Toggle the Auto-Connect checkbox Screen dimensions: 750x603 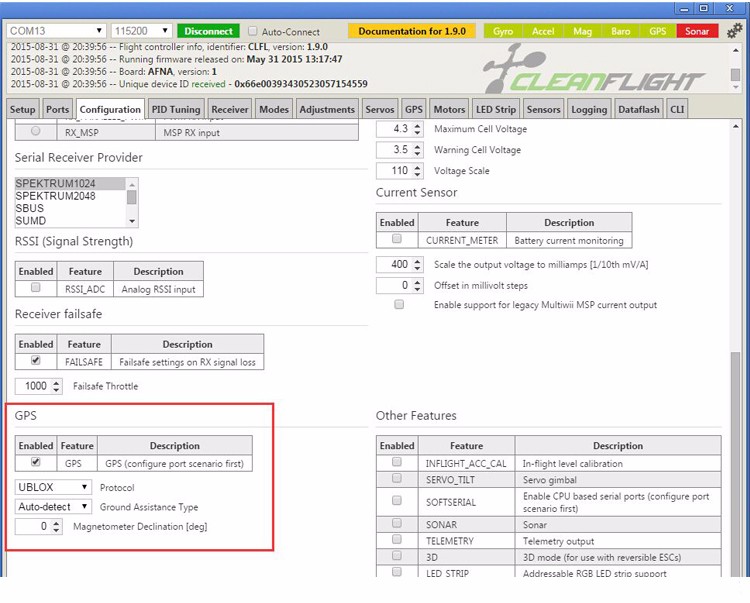click(x=253, y=31)
